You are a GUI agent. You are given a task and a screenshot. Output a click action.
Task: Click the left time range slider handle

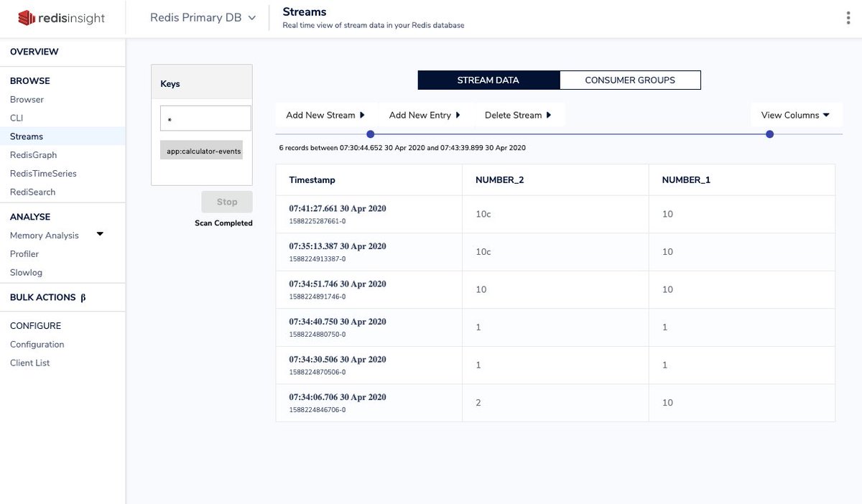coord(371,134)
